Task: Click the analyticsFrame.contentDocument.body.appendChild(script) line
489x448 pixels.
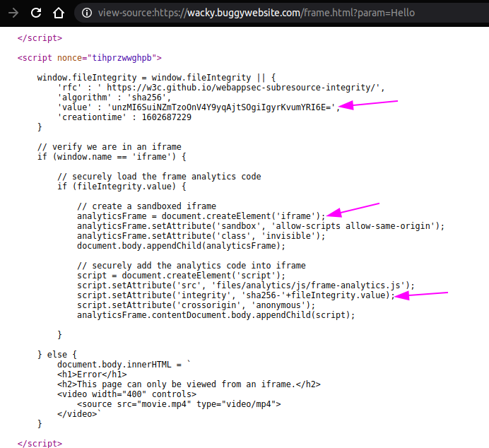Action: [x=216, y=315]
